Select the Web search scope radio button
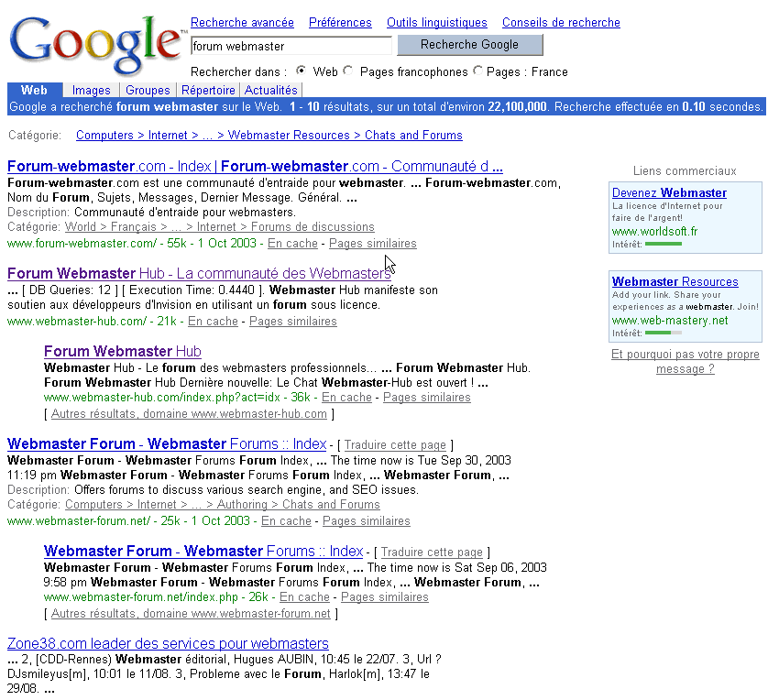 (x=301, y=71)
